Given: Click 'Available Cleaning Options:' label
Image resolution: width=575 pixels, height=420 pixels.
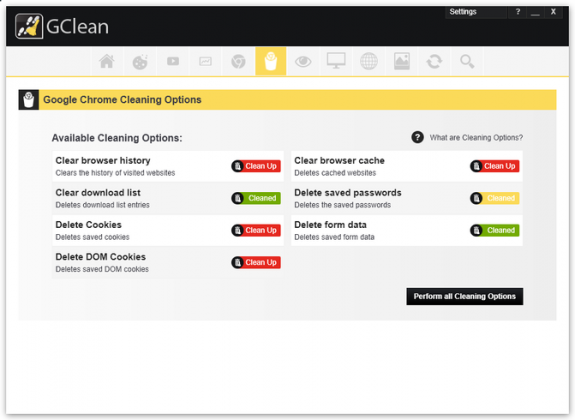Looking at the screenshot, I should point(117,138).
